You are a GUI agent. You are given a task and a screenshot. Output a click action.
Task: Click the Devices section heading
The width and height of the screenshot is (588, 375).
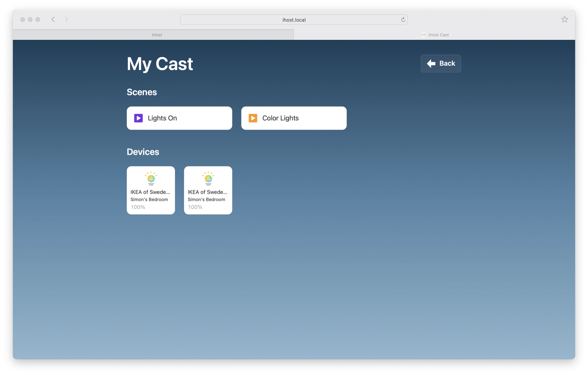click(x=143, y=152)
